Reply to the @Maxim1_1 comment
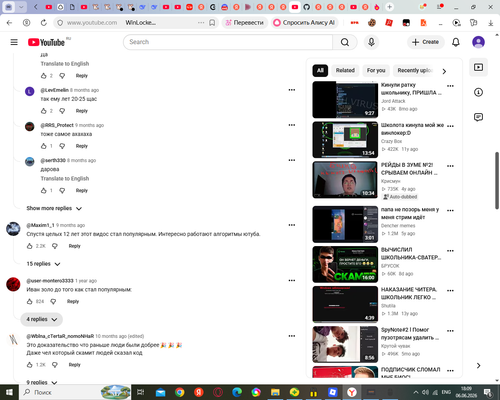The width and height of the screenshot is (500, 400). 75,246
